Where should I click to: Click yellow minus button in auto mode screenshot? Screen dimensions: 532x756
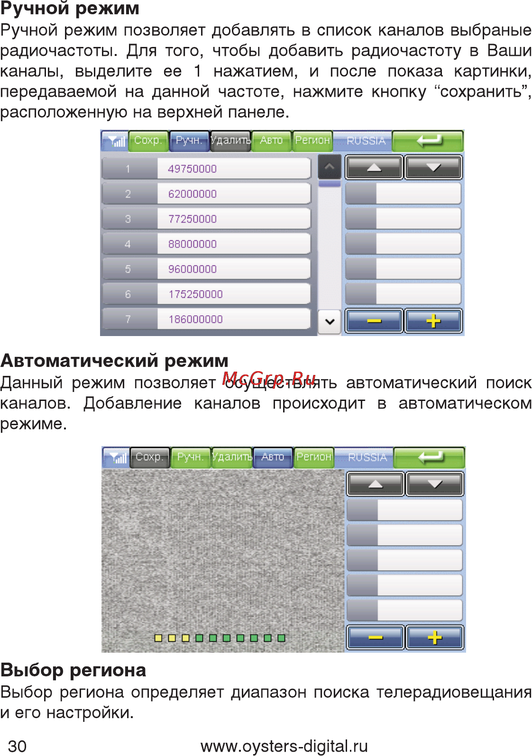coord(376,638)
